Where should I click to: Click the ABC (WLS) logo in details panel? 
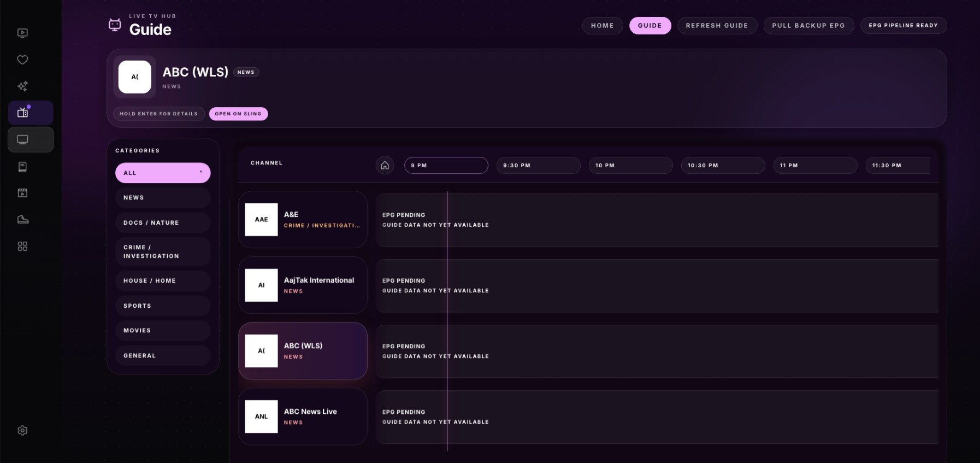(x=135, y=77)
